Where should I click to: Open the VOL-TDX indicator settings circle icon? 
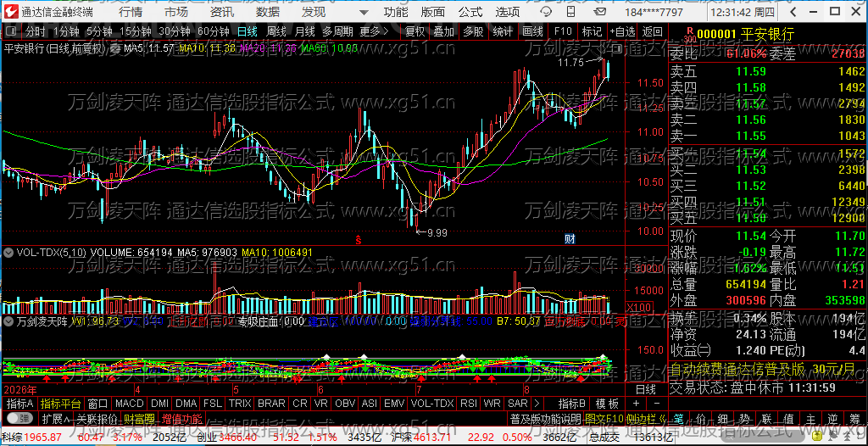(x=8, y=252)
